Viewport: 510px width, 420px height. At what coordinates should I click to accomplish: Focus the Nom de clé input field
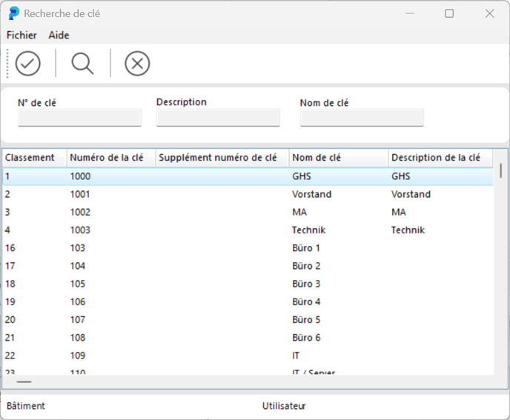(362, 118)
